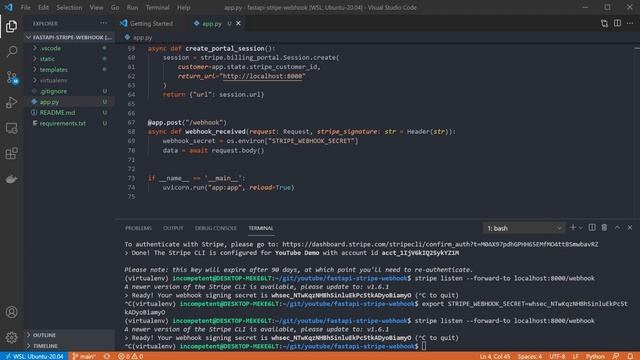Open the File menu
Viewport: 640px width, 360px height.
25,7
